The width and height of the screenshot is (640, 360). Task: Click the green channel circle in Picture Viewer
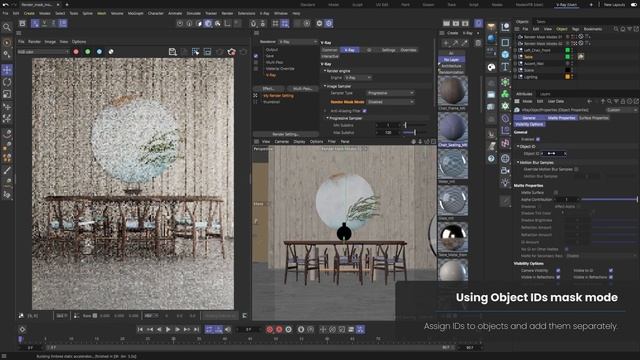(87, 52)
